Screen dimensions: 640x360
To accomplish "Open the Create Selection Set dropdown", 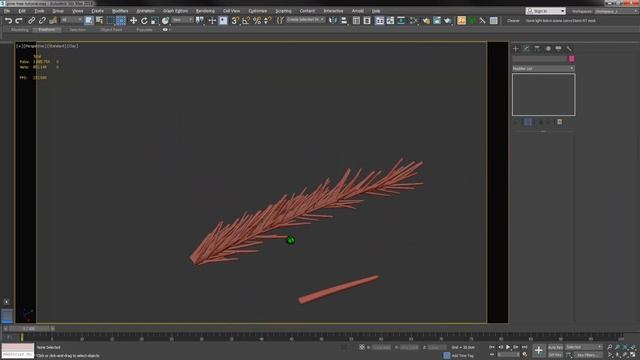I will tap(306, 20).
